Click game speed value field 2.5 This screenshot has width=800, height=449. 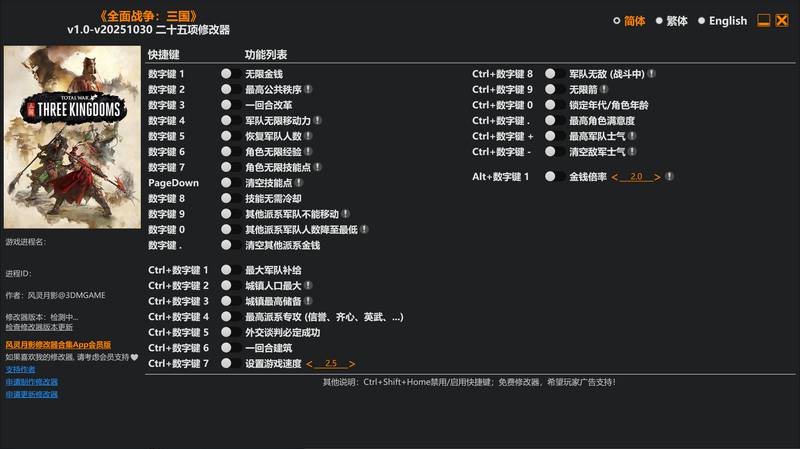(x=331, y=363)
